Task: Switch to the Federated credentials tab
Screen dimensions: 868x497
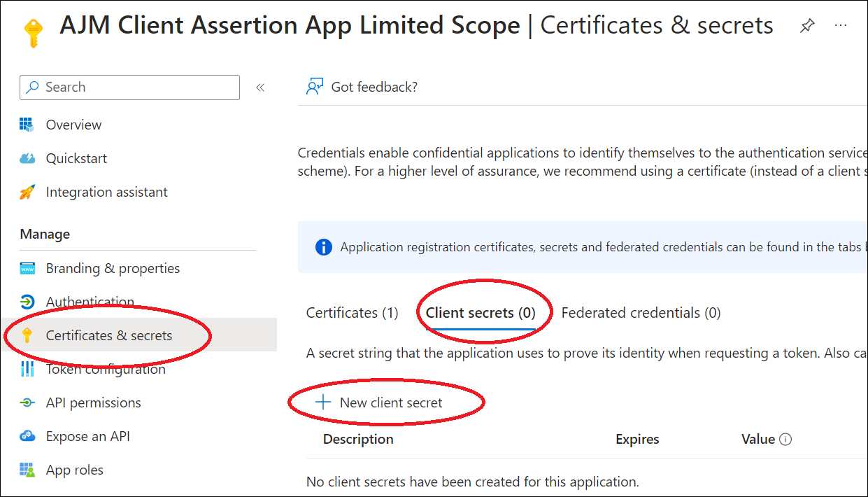Action: [x=641, y=313]
